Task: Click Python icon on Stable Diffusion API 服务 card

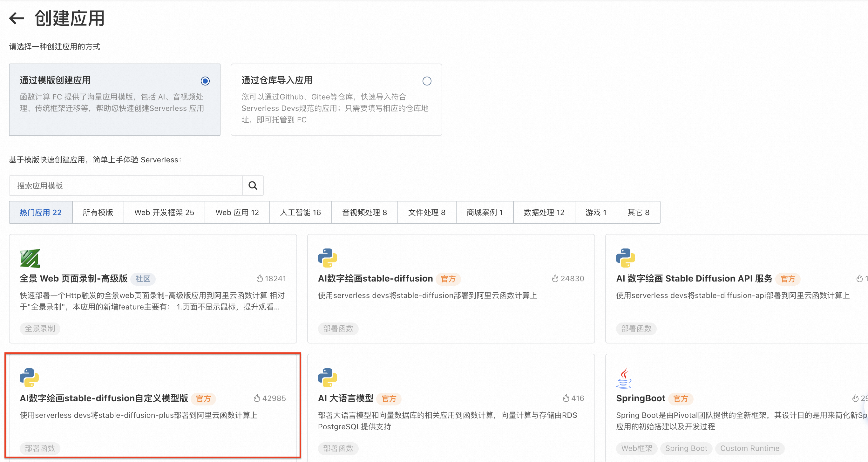Action: [626, 258]
